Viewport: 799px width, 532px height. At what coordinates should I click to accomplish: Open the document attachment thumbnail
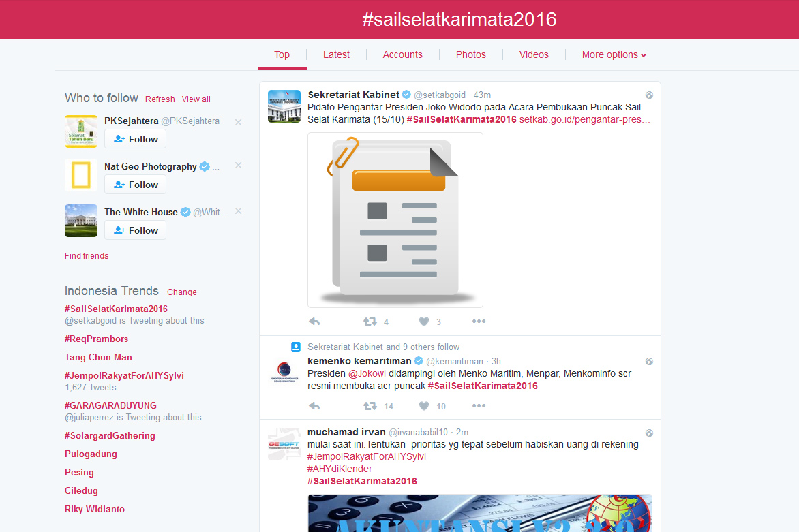(395, 219)
